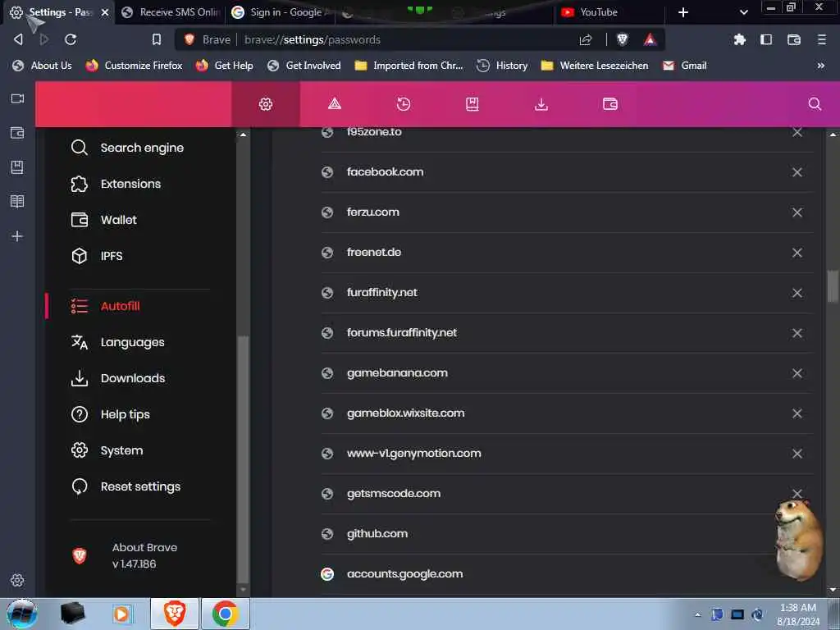Click the getsmscode.com site entry
Viewport: 840px width, 630px height.
394,493
